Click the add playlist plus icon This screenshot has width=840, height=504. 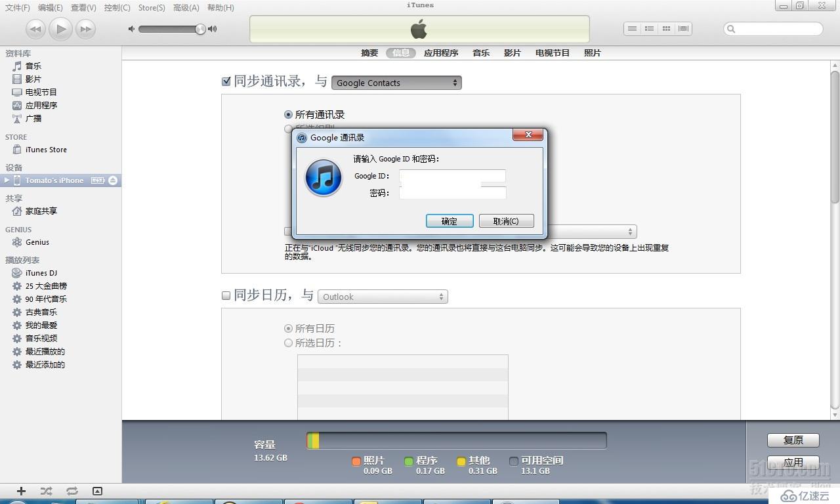21,491
